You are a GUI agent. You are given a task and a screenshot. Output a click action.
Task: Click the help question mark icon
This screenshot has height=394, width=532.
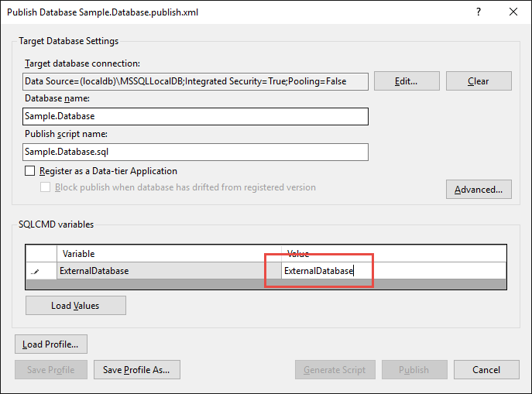point(478,12)
